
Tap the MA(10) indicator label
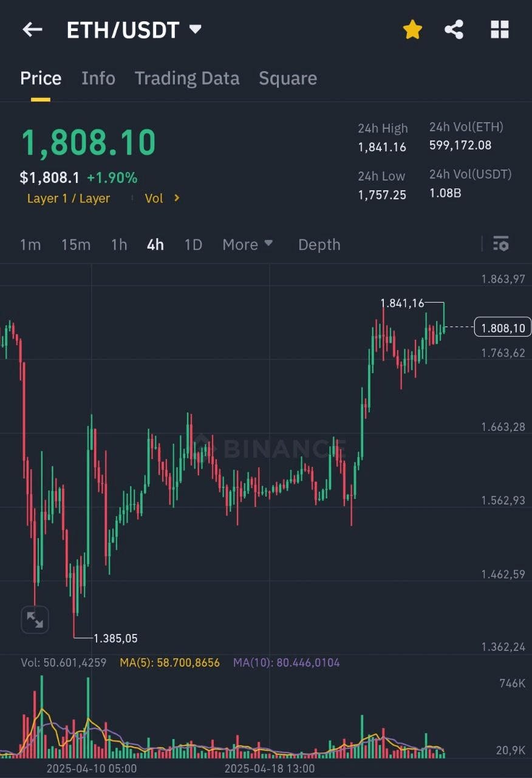[x=286, y=663]
